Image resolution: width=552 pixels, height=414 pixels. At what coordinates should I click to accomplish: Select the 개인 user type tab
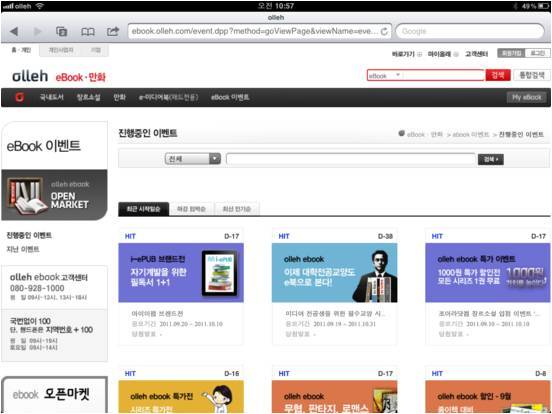[x=21, y=50]
